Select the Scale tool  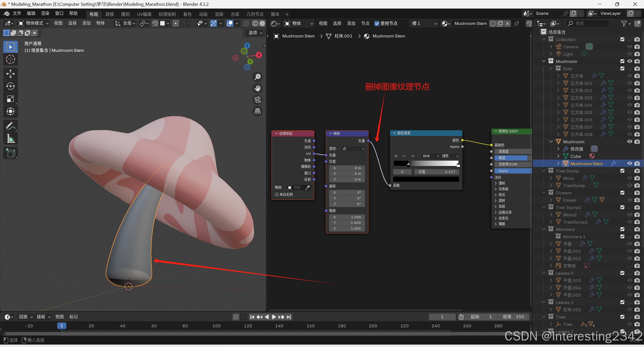(10, 99)
